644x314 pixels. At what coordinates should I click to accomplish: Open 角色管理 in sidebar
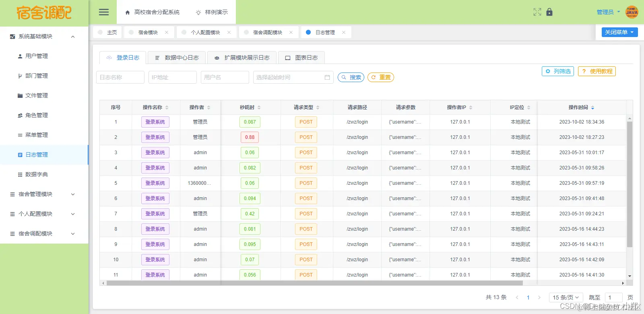click(44, 115)
